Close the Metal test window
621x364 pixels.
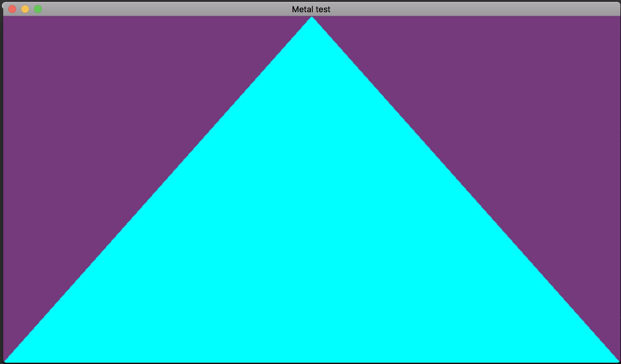(12, 9)
